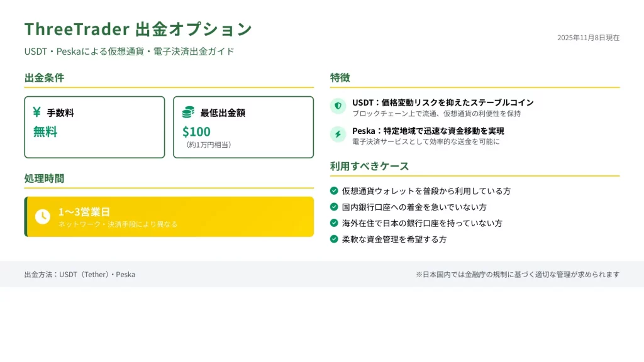Click the lightning bolt icon next to Peska

click(338, 134)
